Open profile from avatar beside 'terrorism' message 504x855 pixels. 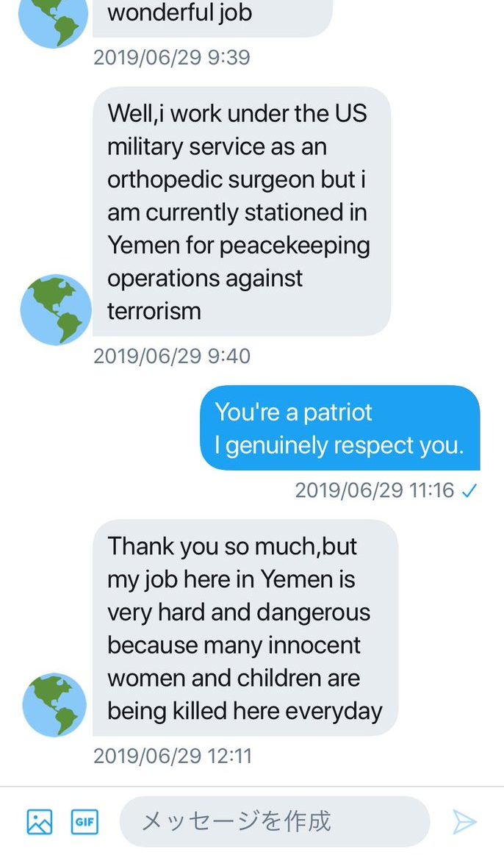pyautogui.click(x=55, y=310)
